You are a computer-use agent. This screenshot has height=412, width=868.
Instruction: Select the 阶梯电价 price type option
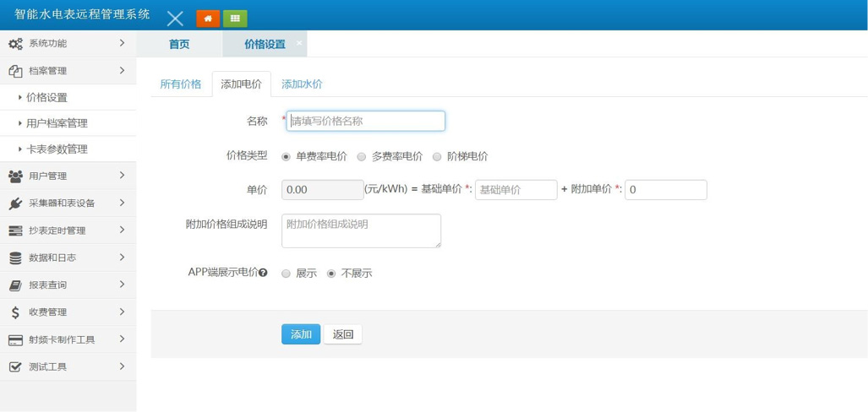click(x=437, y=156)
